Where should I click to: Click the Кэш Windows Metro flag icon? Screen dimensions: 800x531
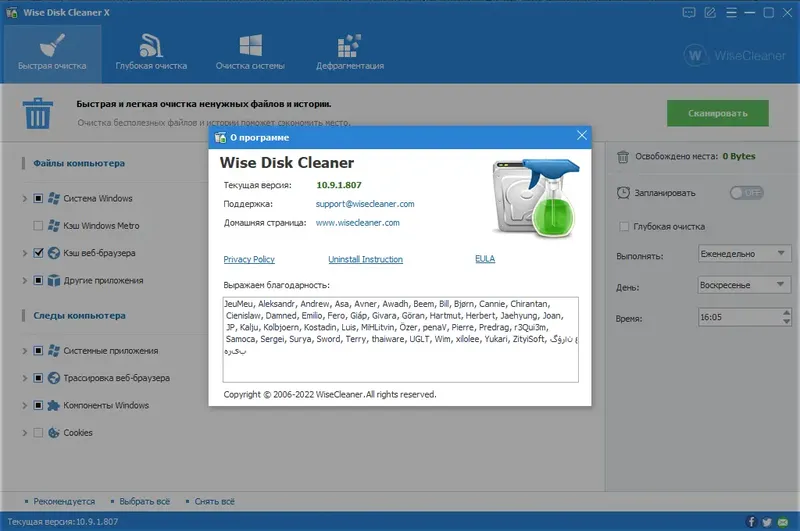coord(54,225)
